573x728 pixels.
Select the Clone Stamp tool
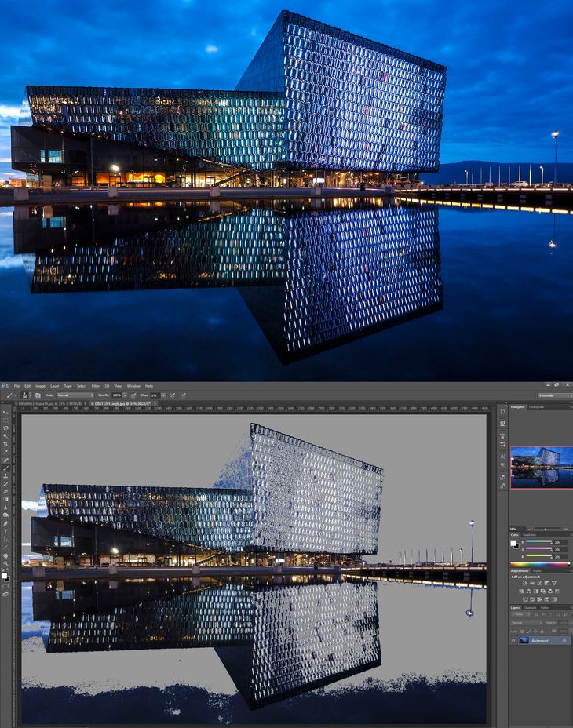point(5,476)
